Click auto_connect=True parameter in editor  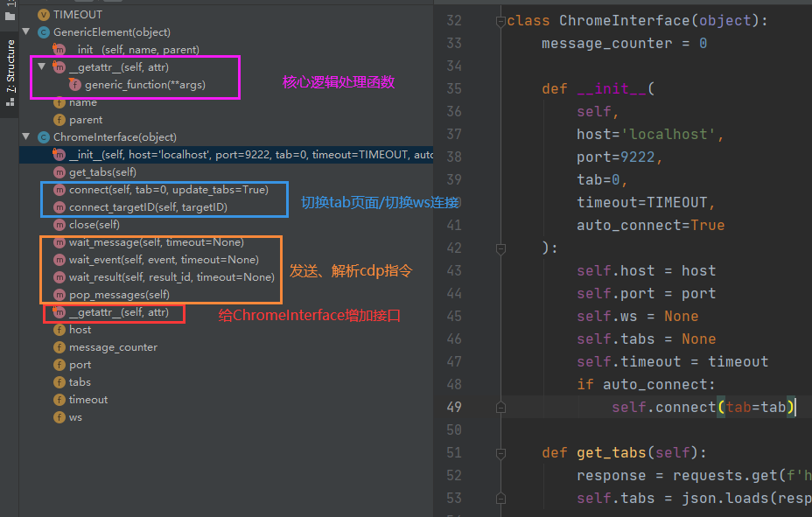click(x=650, y=225)
